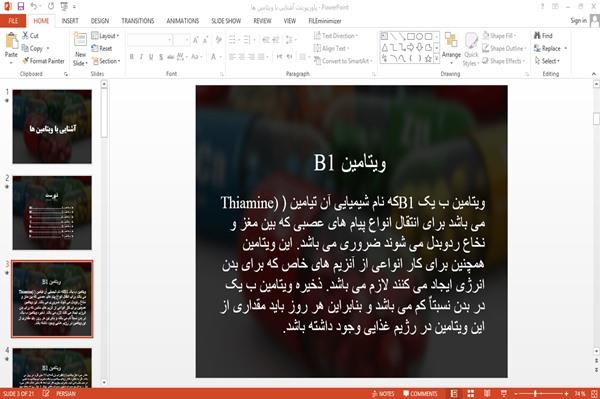
Task: Open Comments pane from status bar
Action: pos(420,394)
